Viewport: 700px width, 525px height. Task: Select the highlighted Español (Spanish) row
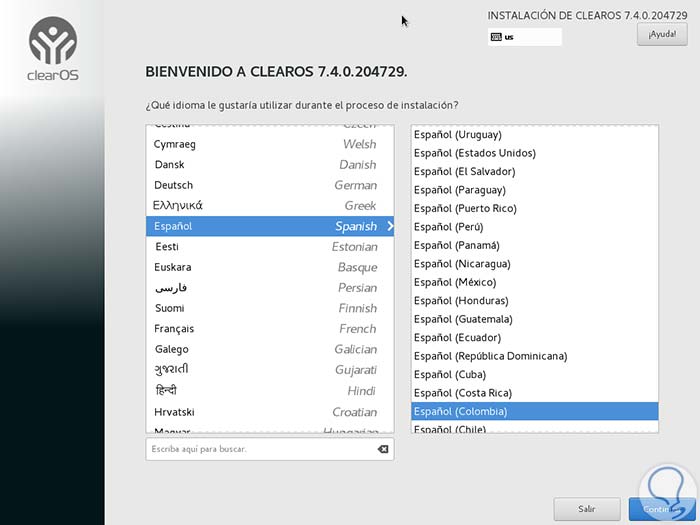270,226
